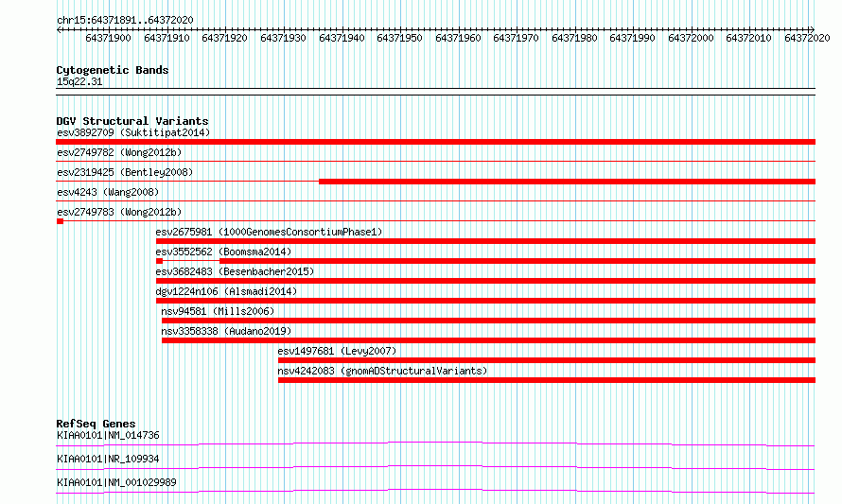Click the small red block of esv2749783
Viewport: 842px width, 504px height.
[x=61, y=221]
